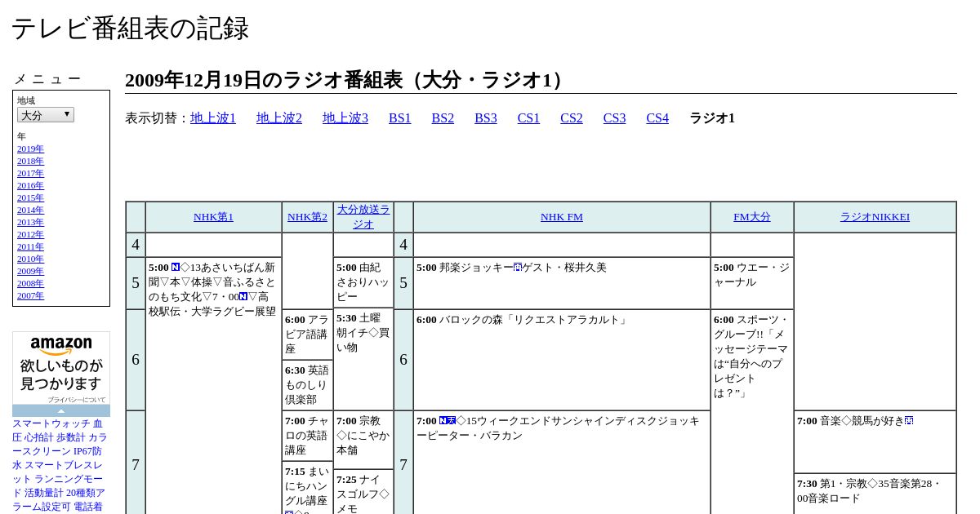Switch display to 地上波1

tap(213, 118)
